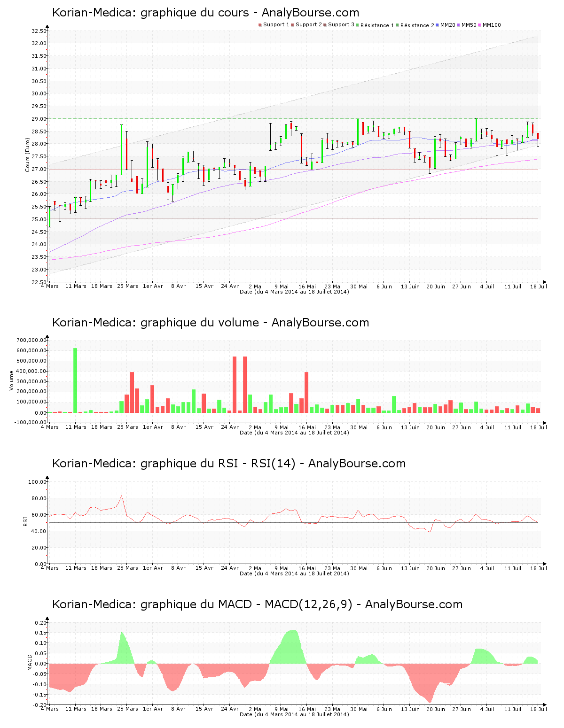The width and height of the screenshot is (564, 728).
Task: Select the 'Résistance 2' legend label
Action: point(417,25)
